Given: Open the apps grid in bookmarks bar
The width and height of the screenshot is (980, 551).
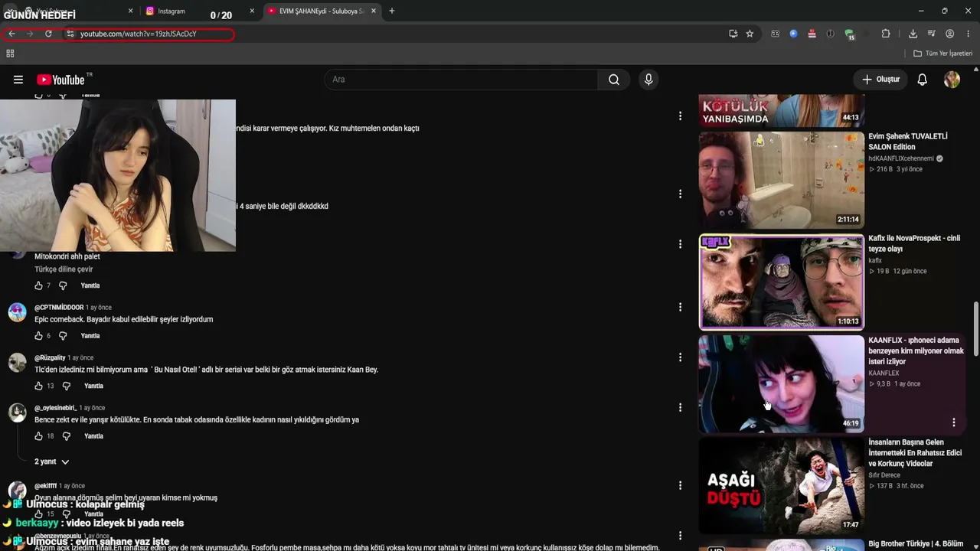Looking at the screenshot, I should coord(10,54).
